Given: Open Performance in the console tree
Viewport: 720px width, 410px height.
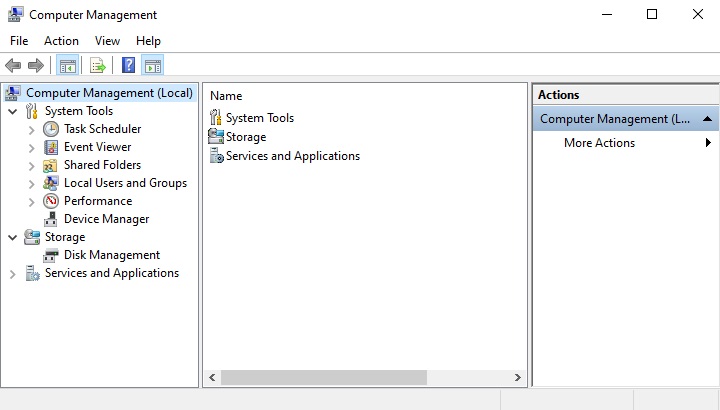Looking at the screenshot, I should [x=97, y=201].
